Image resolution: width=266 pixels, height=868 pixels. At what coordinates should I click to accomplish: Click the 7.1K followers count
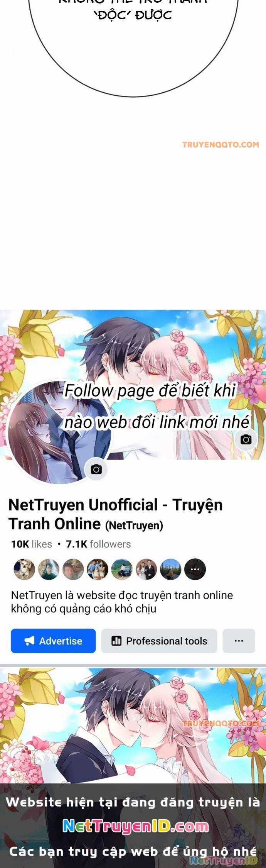[98, 544]
